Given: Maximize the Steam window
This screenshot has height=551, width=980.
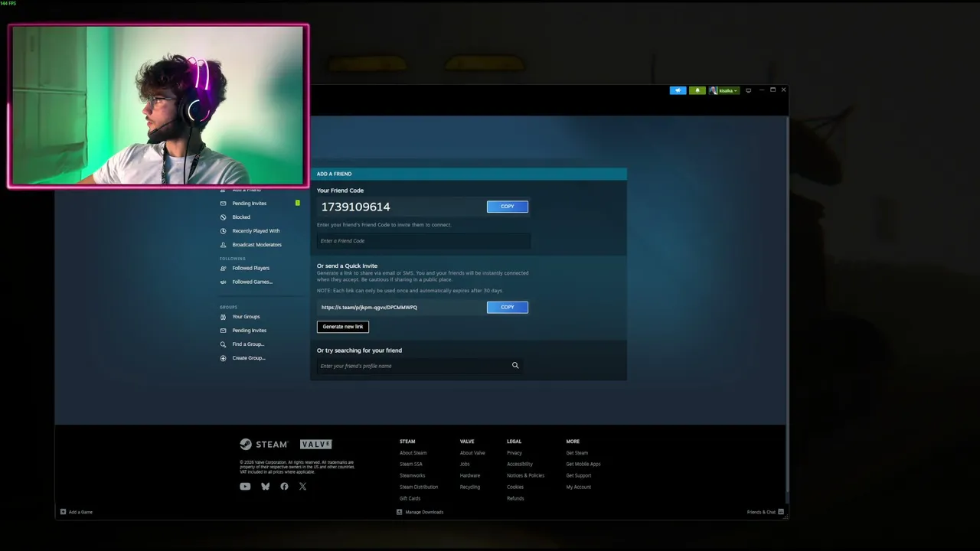Looking at the screenshot, I should click(x=773, y=90).
